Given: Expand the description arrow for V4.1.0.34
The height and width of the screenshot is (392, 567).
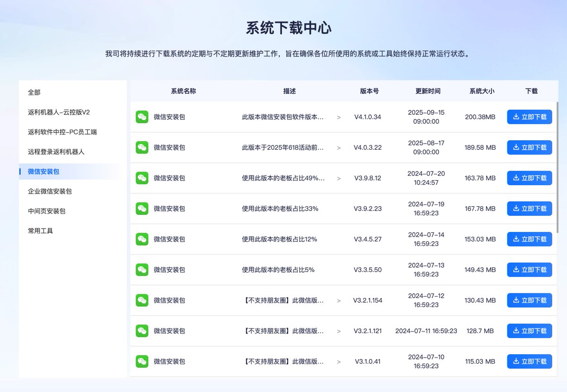Looking at the screenshot, I should pyautogui.click(x=339, y=117).
